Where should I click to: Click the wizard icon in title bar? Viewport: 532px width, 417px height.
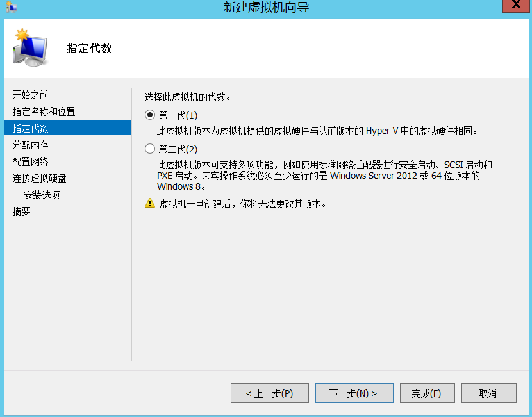[11, 7]
